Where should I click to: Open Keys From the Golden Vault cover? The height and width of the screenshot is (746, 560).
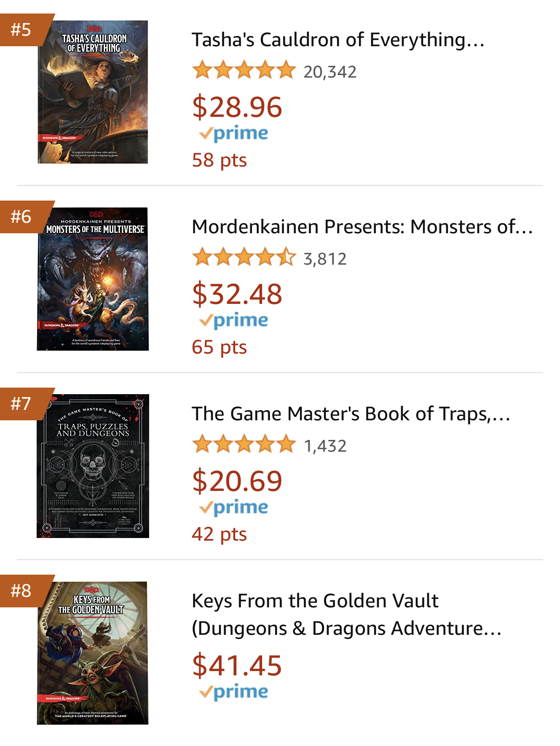click(x=93, y=653)
